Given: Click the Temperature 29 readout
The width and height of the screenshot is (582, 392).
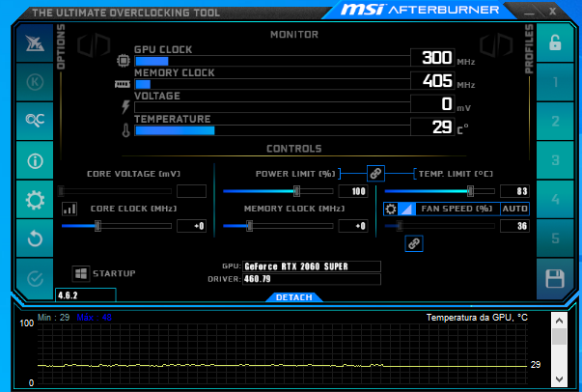Looking at the screenshot, I should tap(432, 126).
